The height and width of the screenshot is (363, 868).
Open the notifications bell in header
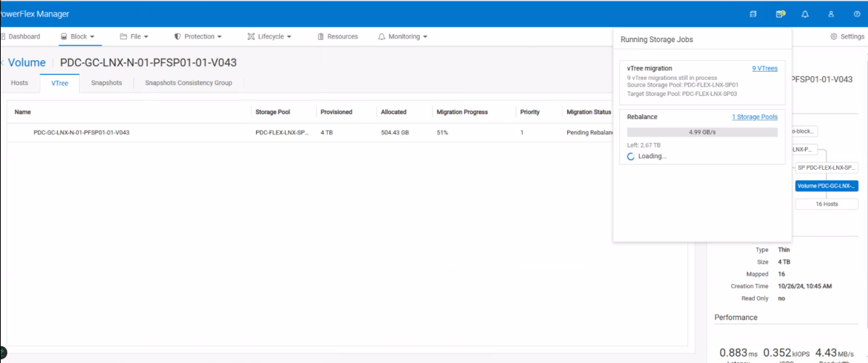(x=805, y=15)
